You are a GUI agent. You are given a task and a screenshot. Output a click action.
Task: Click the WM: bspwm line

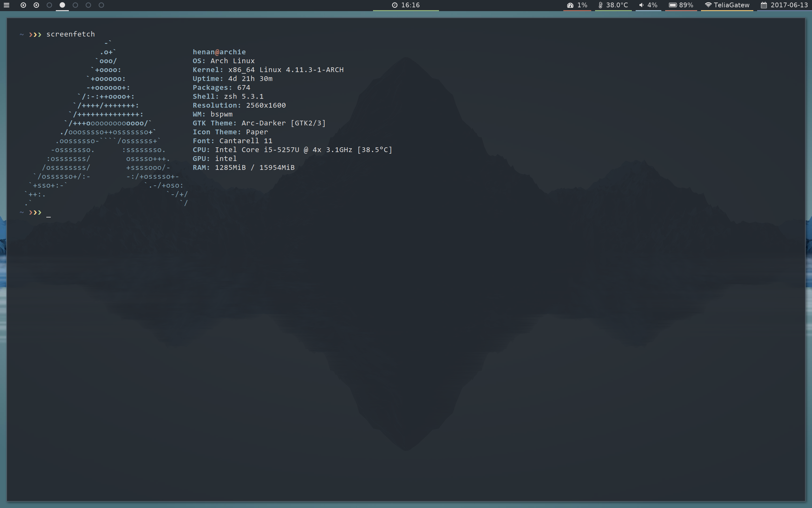213,114
